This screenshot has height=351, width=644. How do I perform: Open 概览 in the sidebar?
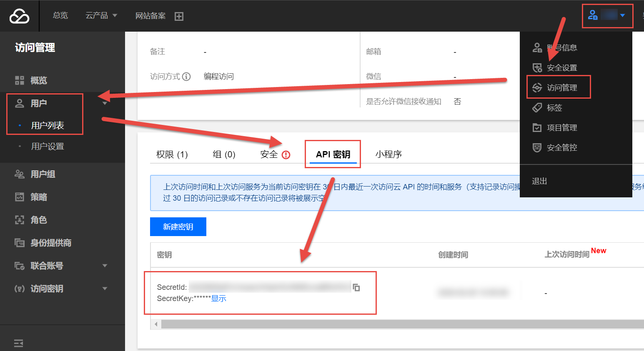tap(39, 80)
